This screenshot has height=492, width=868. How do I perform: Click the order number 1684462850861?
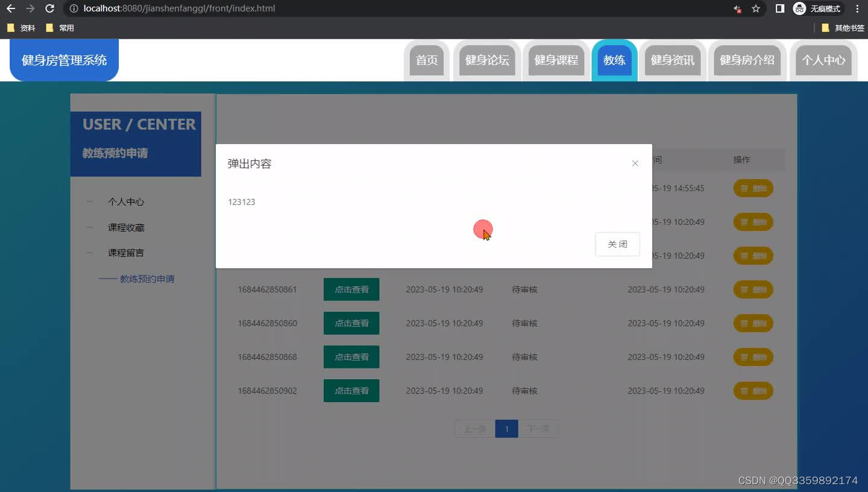(268, 289)
